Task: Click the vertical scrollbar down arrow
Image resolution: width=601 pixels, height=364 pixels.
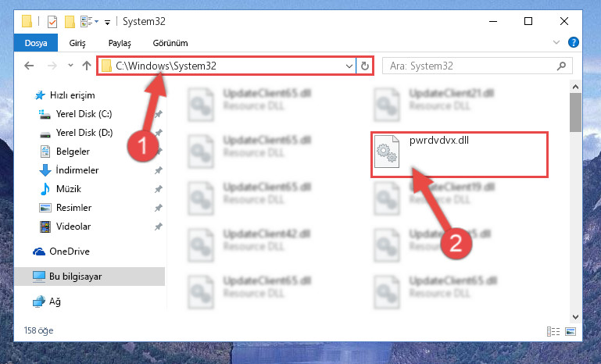Action: point(575,317)
